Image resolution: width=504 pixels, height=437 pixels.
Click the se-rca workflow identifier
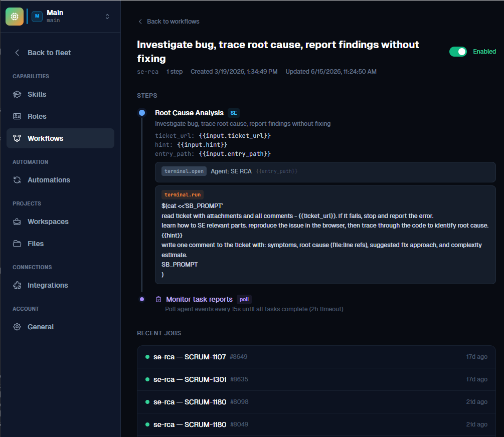pos(147,72)
